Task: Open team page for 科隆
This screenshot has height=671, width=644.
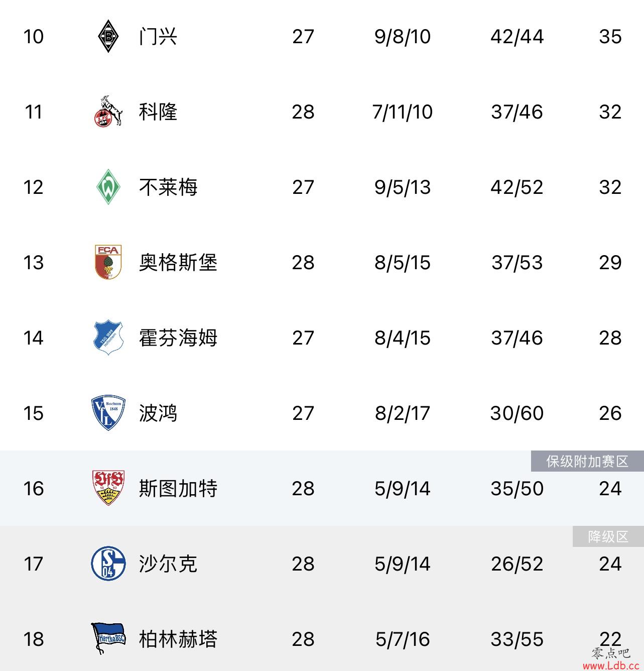Action: point(158,111)
